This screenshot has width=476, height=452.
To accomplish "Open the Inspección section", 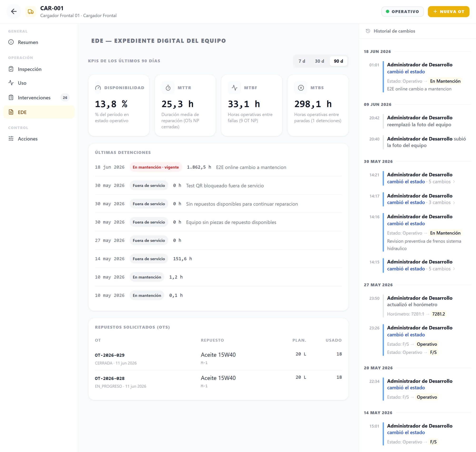I will (x=39, y=69).
